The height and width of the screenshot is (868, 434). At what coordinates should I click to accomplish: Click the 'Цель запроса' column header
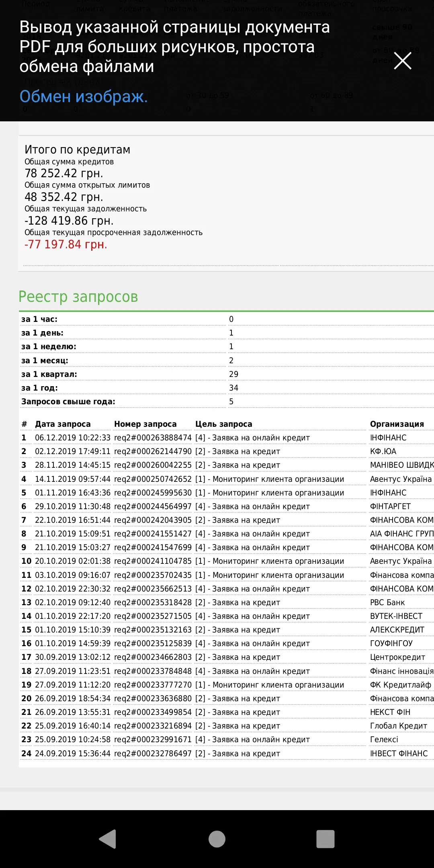tap(223, 424)
